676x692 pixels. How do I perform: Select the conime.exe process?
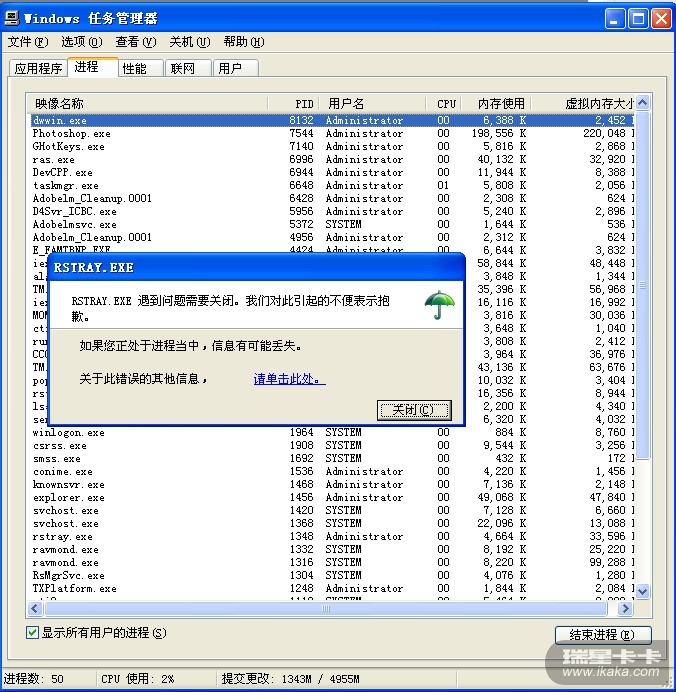click(x=332, y=472)
